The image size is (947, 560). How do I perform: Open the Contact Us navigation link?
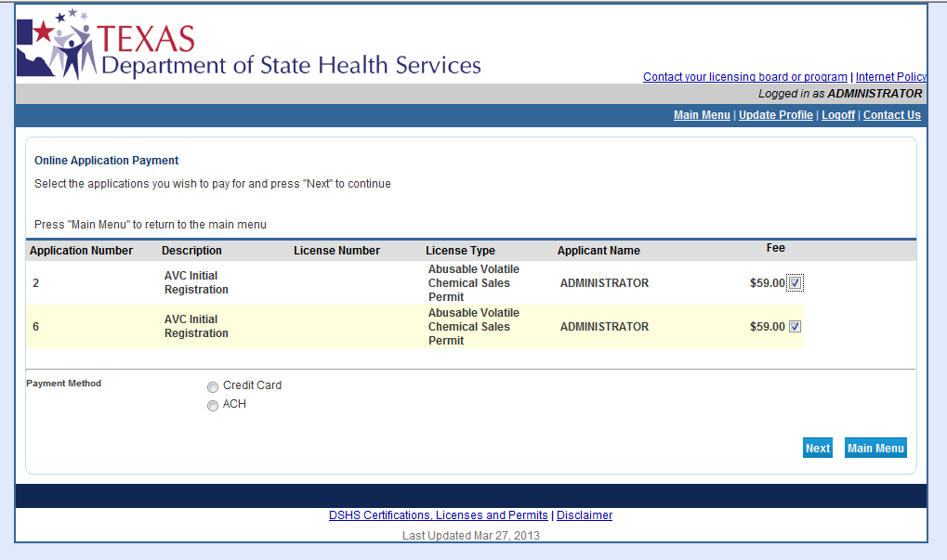pos(891,115)
